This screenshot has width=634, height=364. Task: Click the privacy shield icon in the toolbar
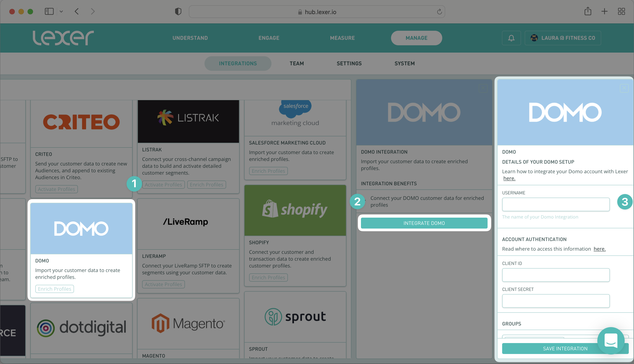click(x=178, y=11)
